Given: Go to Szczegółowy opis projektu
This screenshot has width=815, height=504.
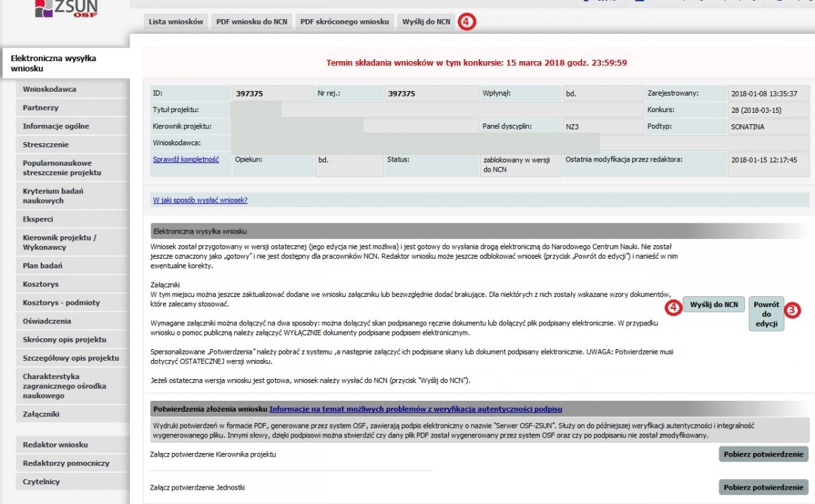Looking at the screenshot, I should point(72,357).
